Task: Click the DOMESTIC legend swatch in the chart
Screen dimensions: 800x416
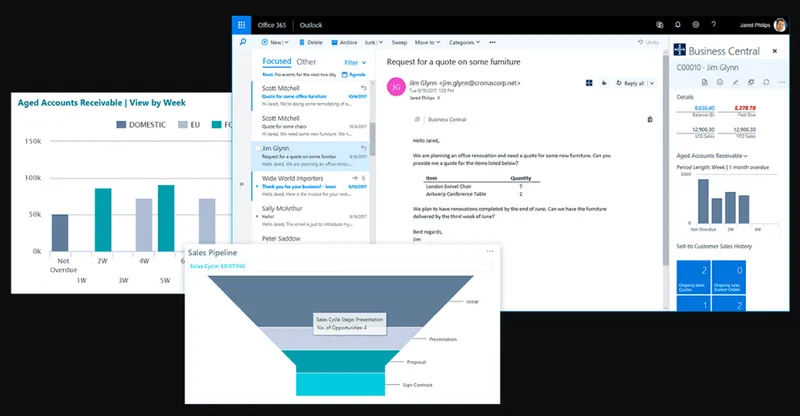Action: [121, 125]
